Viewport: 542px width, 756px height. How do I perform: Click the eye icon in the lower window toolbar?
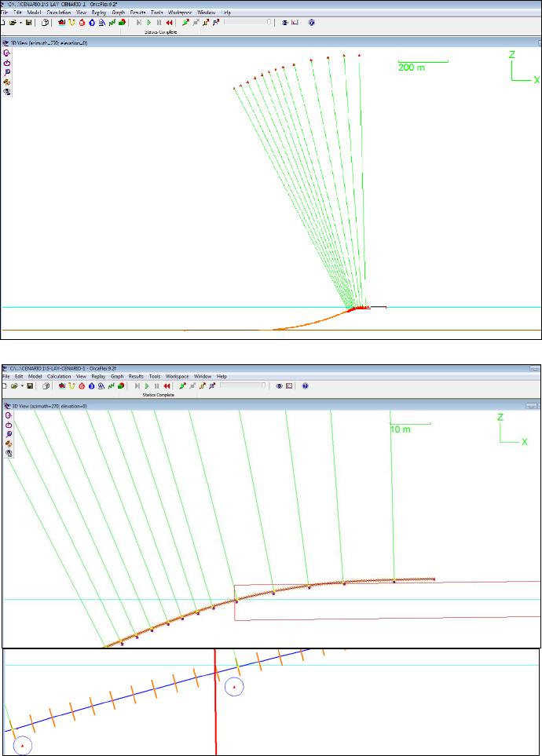pos(280,386)
